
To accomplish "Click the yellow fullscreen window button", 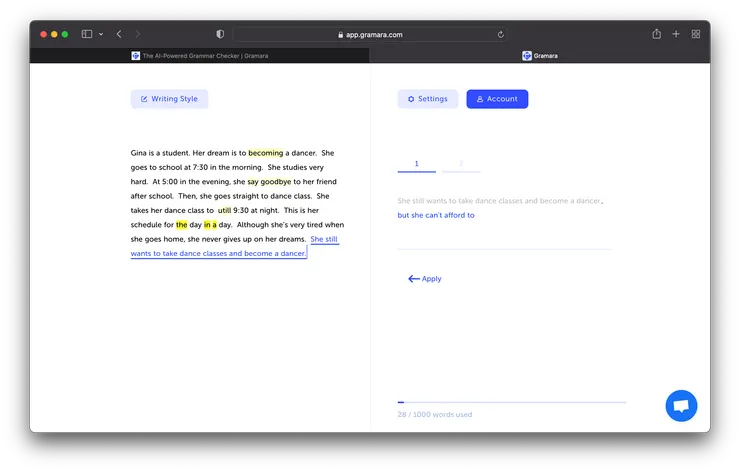I will point(54,34).
